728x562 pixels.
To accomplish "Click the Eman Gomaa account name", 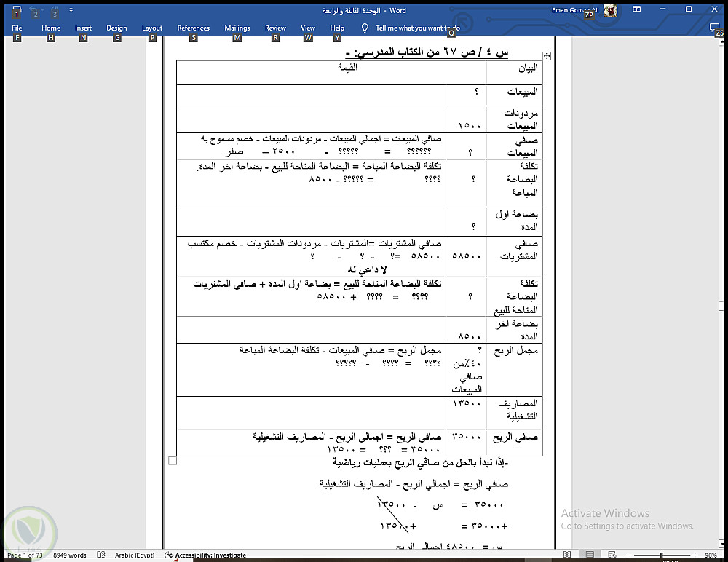I will point(575,10).
